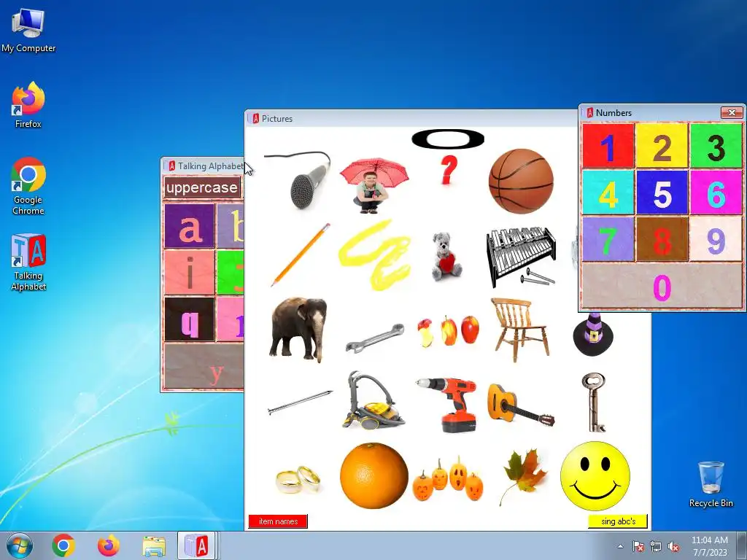
Task: Select the yellow paint scribble picture
Action: (x=374, y=254)
